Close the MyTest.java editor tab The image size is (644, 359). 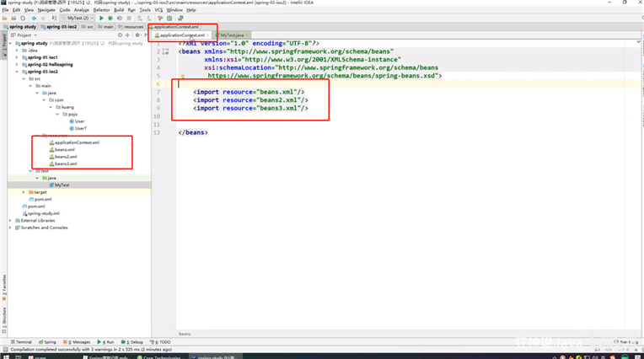coord(247,35)
